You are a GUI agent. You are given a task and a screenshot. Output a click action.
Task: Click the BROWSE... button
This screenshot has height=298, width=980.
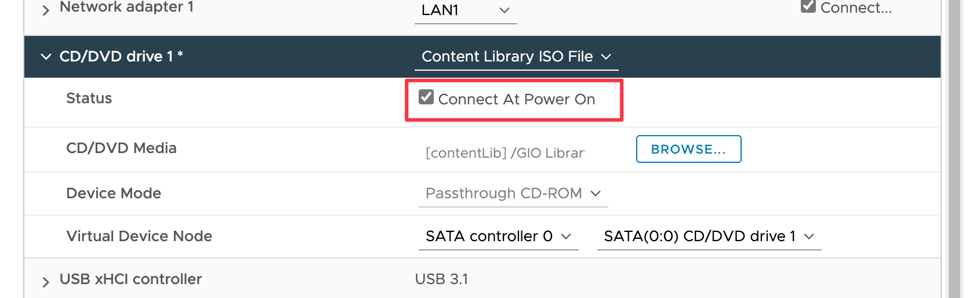click(x=688, y=149)
